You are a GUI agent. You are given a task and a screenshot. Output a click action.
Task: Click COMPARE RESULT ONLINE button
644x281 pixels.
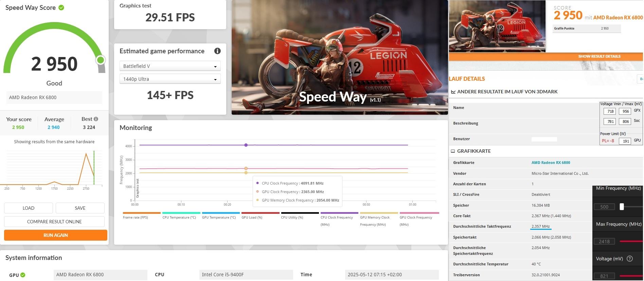(54, 222)
